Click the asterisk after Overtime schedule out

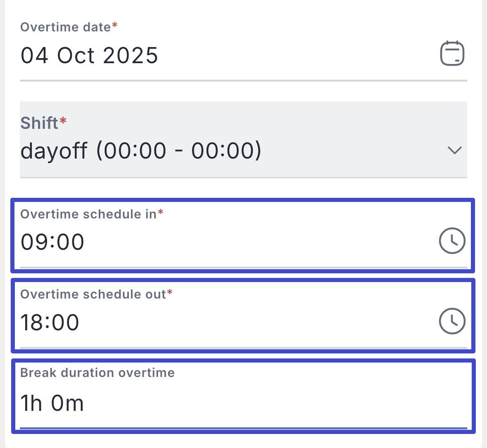tap(170, 293)
